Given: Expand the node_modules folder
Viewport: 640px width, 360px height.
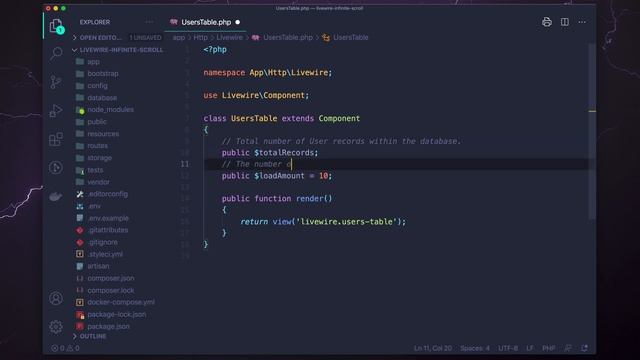Looking at the screenshot, I should coord(110,110).
